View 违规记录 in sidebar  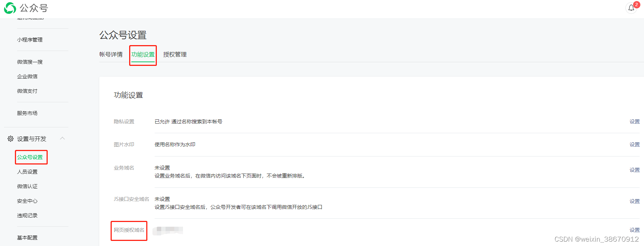click(27, 215)
